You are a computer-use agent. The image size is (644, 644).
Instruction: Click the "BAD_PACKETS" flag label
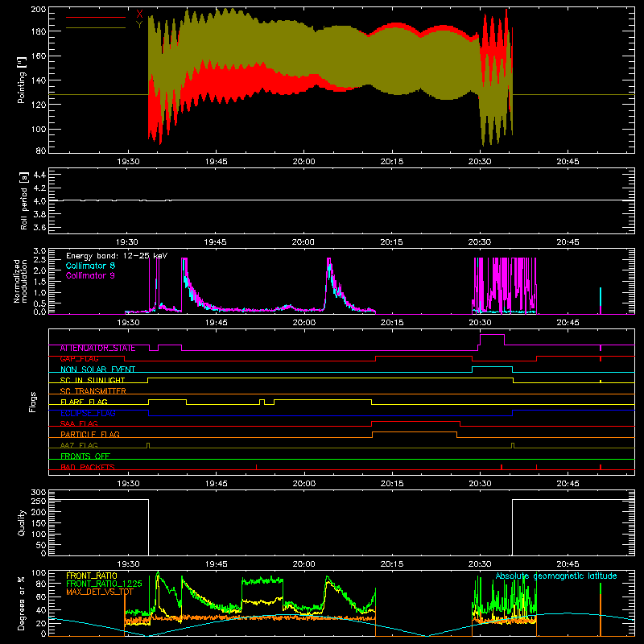(88, 467)
